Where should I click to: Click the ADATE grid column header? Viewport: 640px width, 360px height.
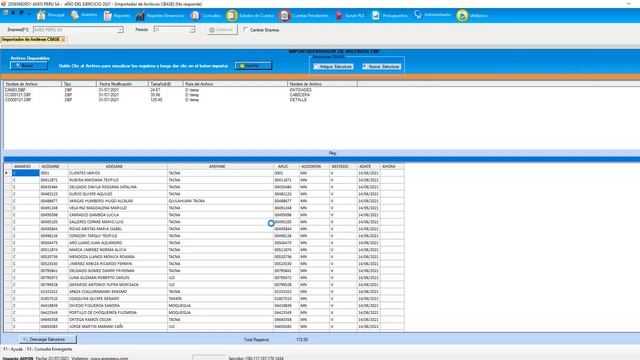pos(368,167)
